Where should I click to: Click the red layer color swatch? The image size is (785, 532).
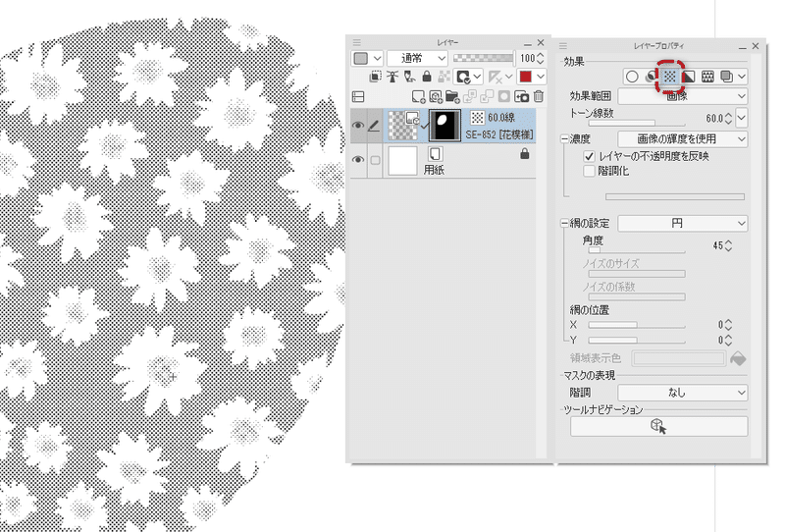(x=525, y=77)
